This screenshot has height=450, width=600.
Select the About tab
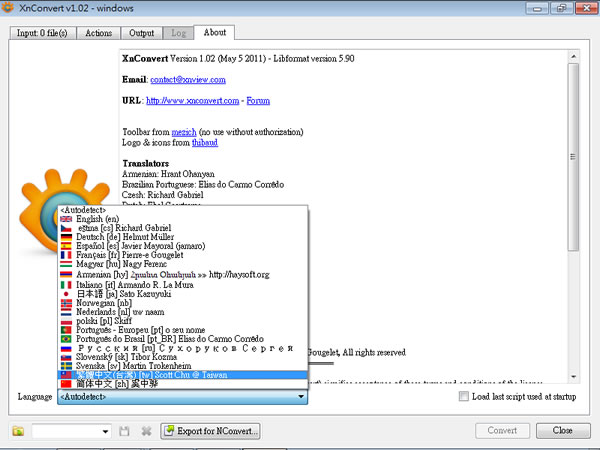(215, 33)
